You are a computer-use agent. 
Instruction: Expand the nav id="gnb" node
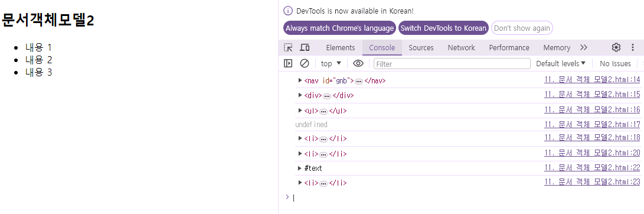(300, 80)
